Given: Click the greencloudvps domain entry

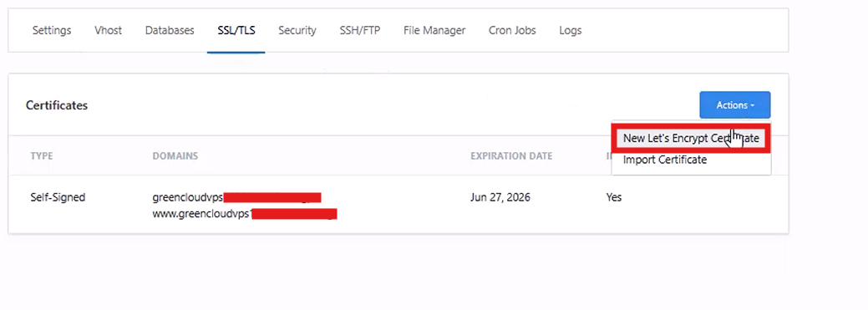Looking at the screenshot, I should point(237,197).
